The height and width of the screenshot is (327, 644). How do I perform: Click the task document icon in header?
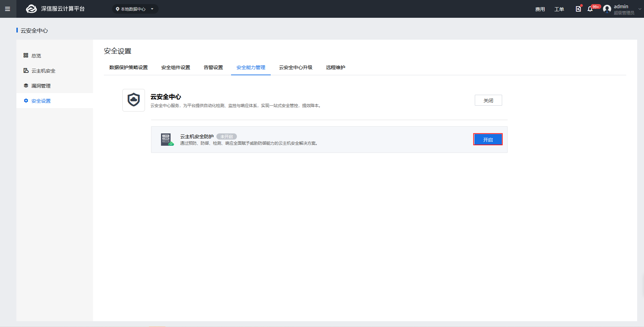[578, 9]
